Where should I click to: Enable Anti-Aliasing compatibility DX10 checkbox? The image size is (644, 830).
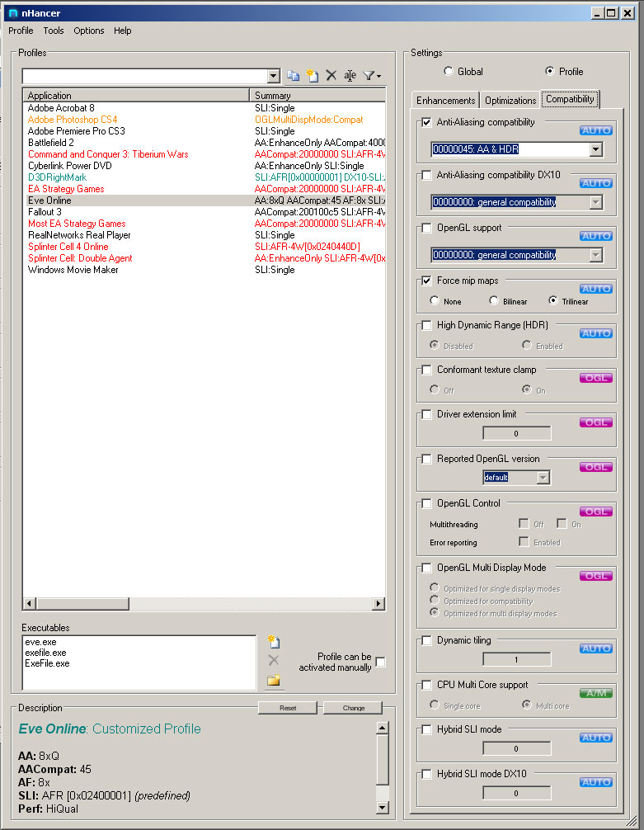(x=426, y=175)
